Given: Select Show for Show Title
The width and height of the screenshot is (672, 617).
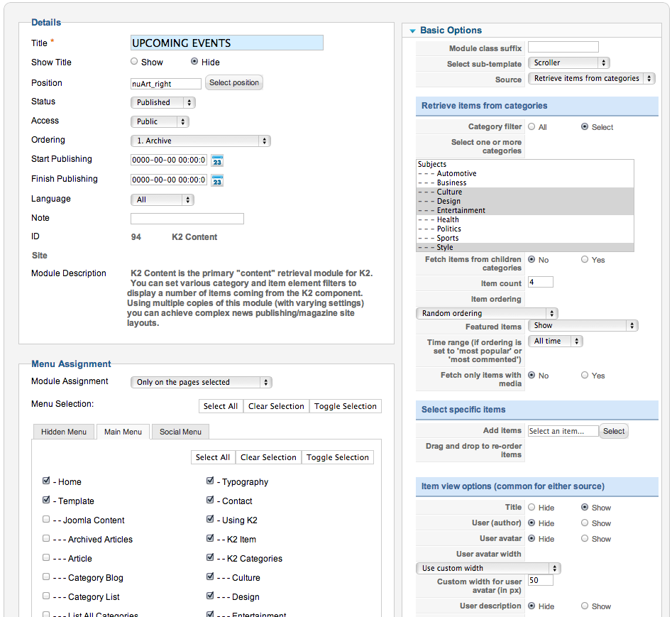Looking at the screenshot, I should (134, 62).
